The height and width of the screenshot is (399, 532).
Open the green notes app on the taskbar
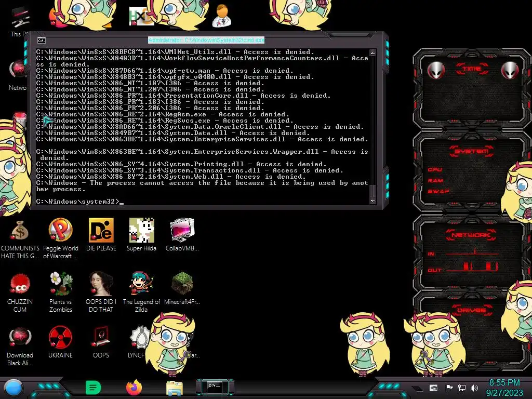(94, 388)
